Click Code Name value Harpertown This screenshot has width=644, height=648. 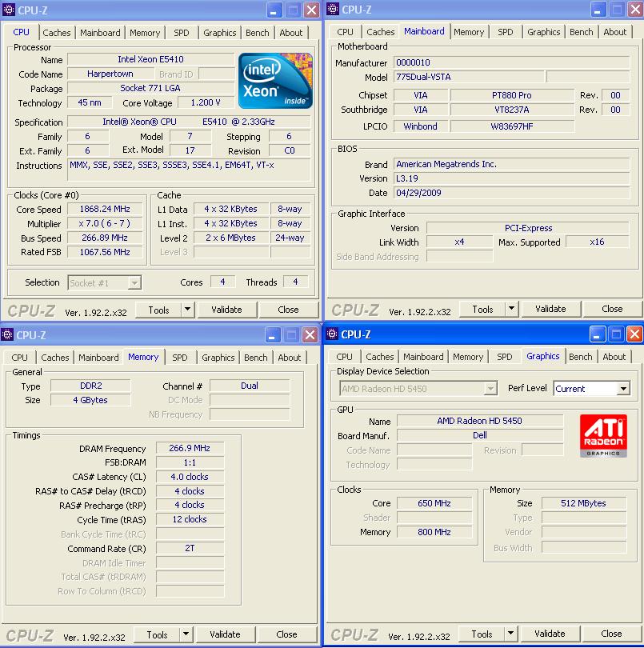(110, 74)
